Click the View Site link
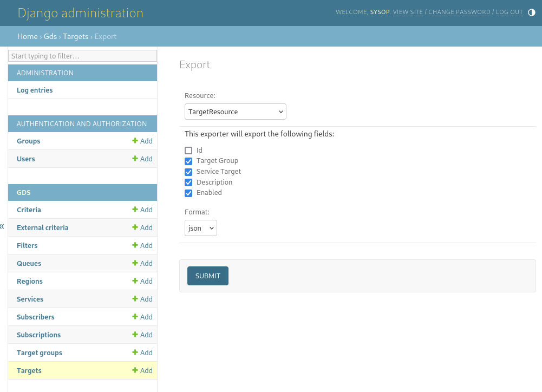 pos(408,12)
